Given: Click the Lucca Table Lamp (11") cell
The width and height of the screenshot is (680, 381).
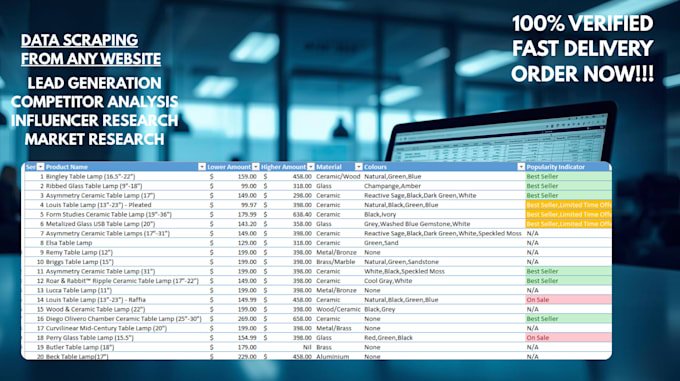Looking at the screenshot, I should pos(125,290).
